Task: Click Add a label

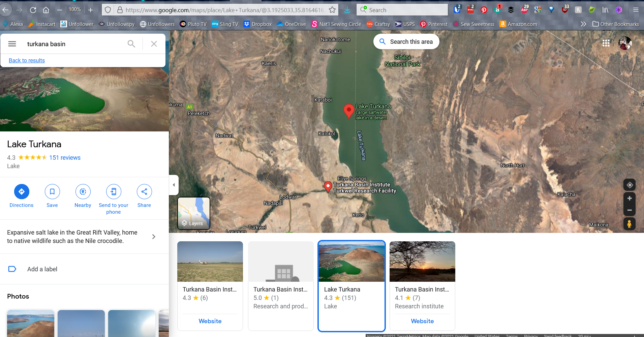Action: click(42, 269)
